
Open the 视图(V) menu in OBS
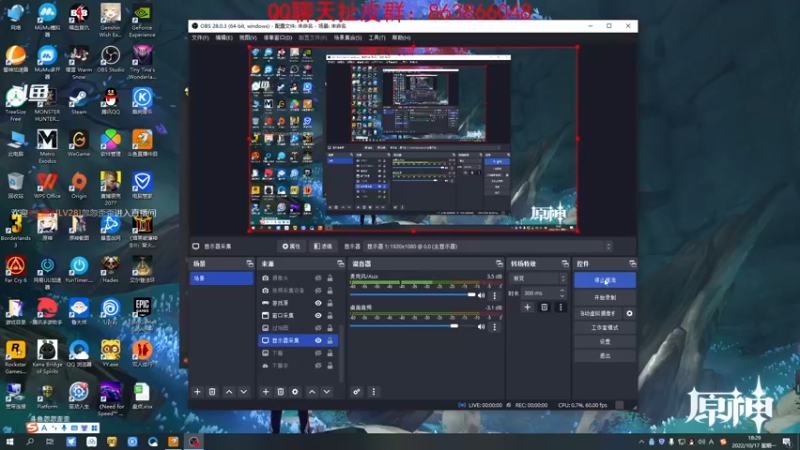(248, 38)
